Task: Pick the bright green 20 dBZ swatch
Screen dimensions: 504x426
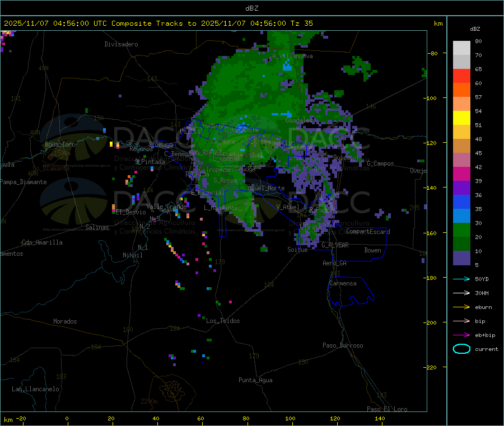Action: [461, 230]
